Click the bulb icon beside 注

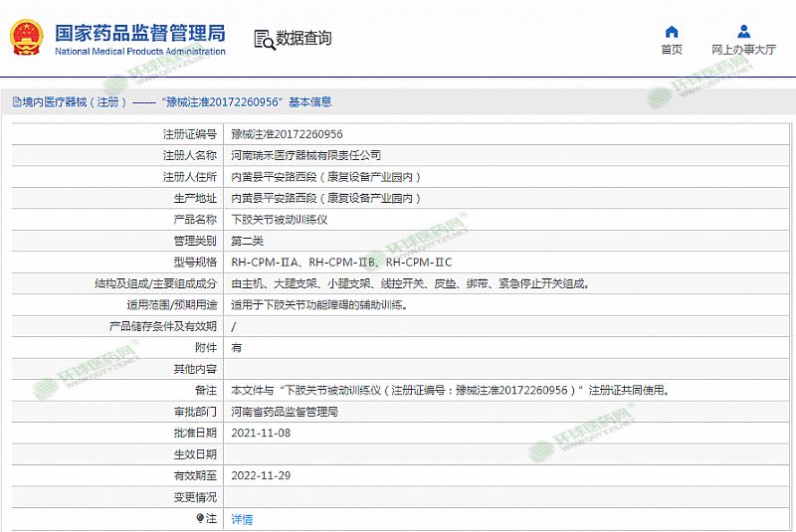pyautogui.click(x=200, y=518)
